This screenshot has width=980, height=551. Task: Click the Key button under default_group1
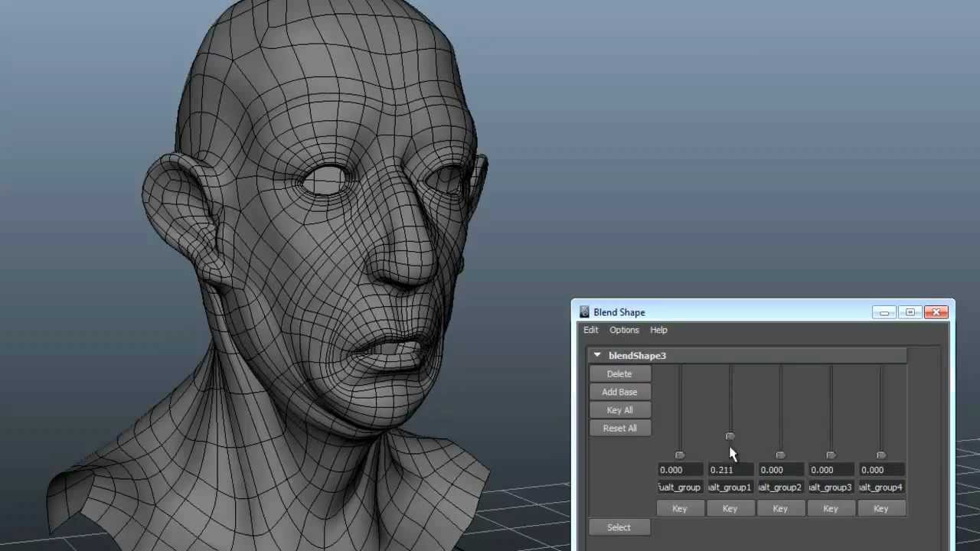[730, 508]
